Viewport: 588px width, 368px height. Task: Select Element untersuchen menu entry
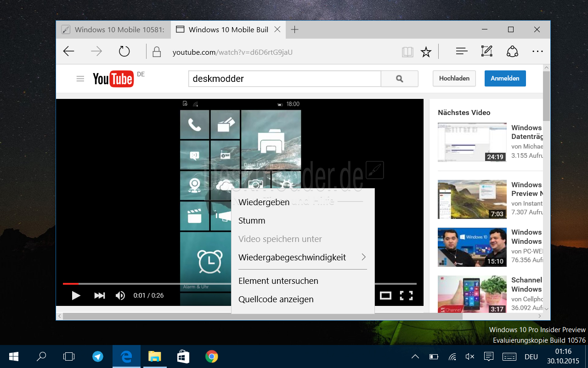(303, 281)
